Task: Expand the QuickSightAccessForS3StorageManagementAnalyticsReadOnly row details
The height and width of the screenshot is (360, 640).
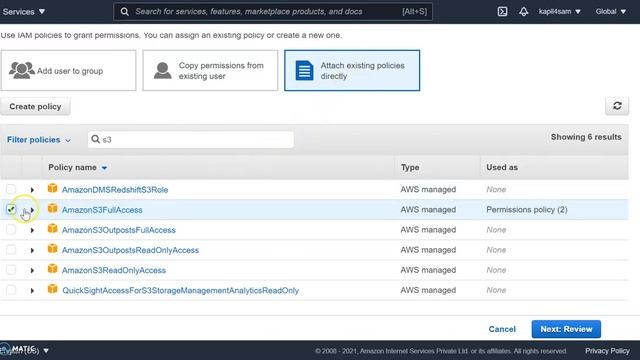Action: 32,291
